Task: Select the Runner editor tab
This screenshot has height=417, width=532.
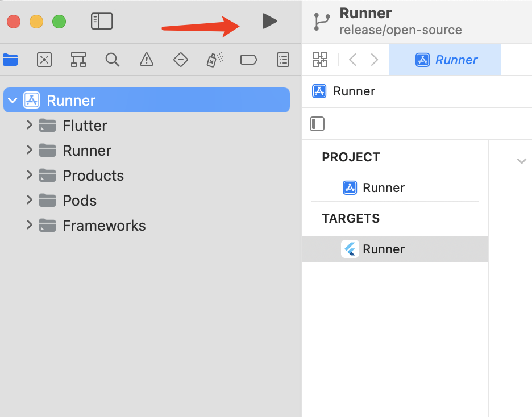Action: (x=445, y=60)
